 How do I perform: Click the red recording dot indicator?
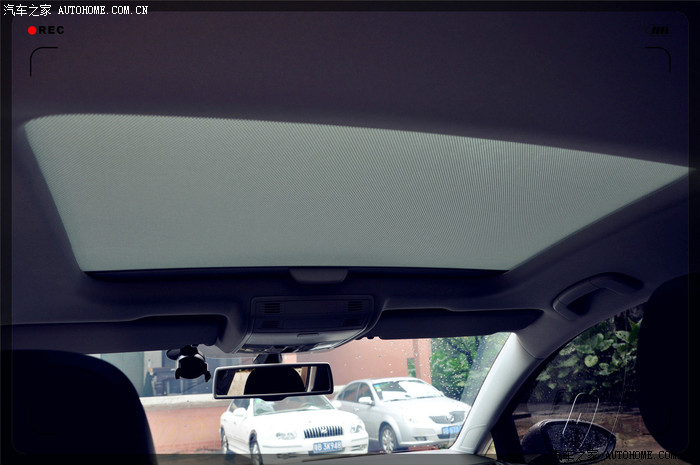click(32, 30)
